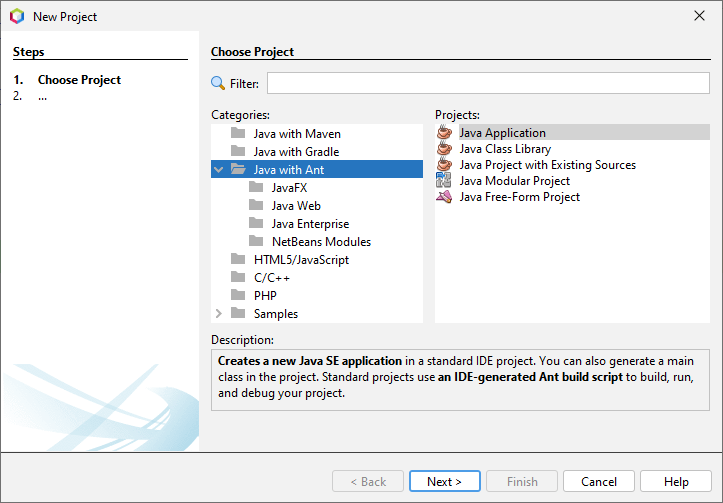The width and height of the screenshot is (723, 503).
Task: Expand the Samples category
Action: (219, 314)
